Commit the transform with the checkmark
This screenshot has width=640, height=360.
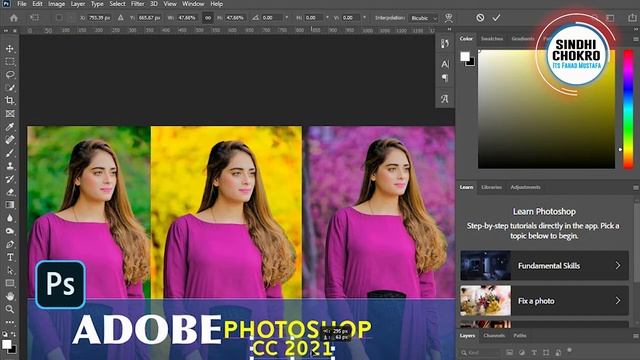click(496, 18)
